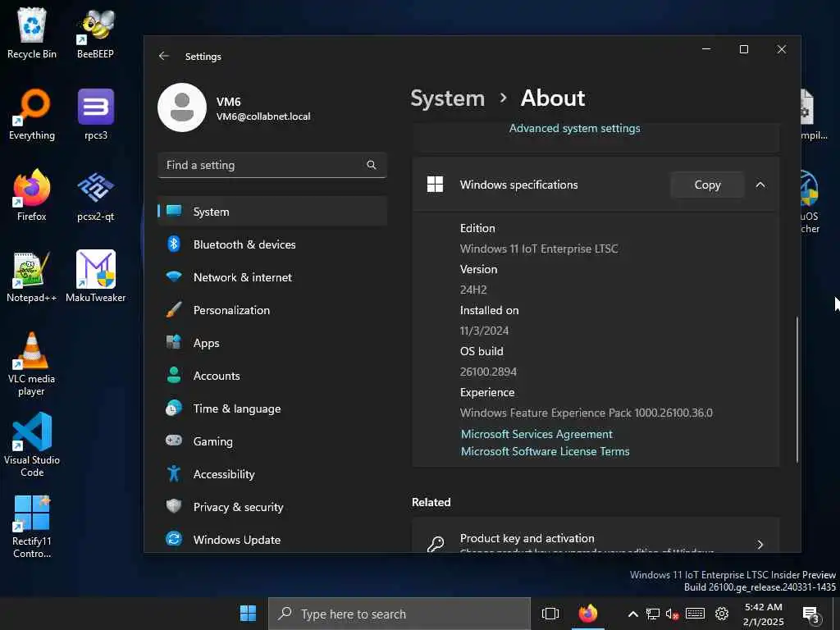Image resolution: width=840 pixels, height=630 pixels.
Task: Click the Find a setting search box
Action: (x=272, y=165)
